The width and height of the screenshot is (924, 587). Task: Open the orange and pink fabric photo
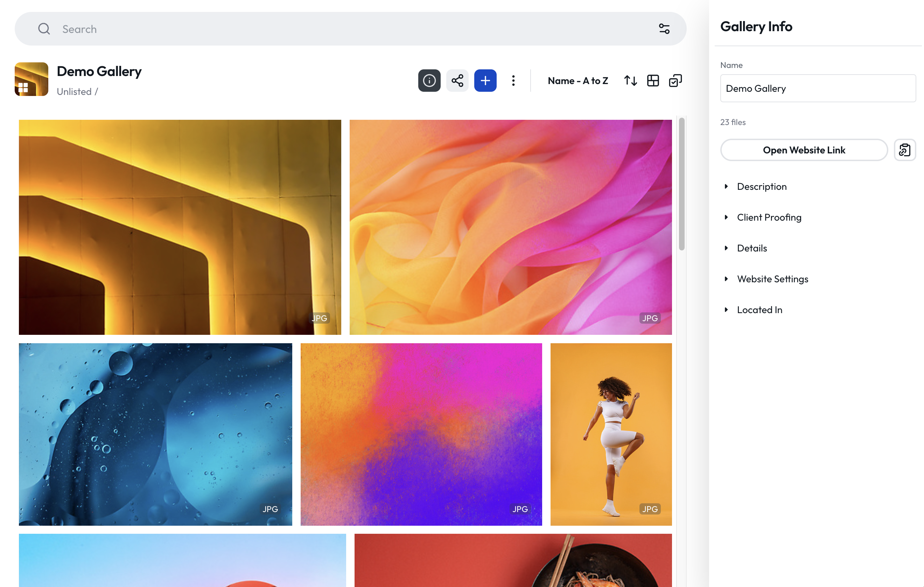click(510, 227)
